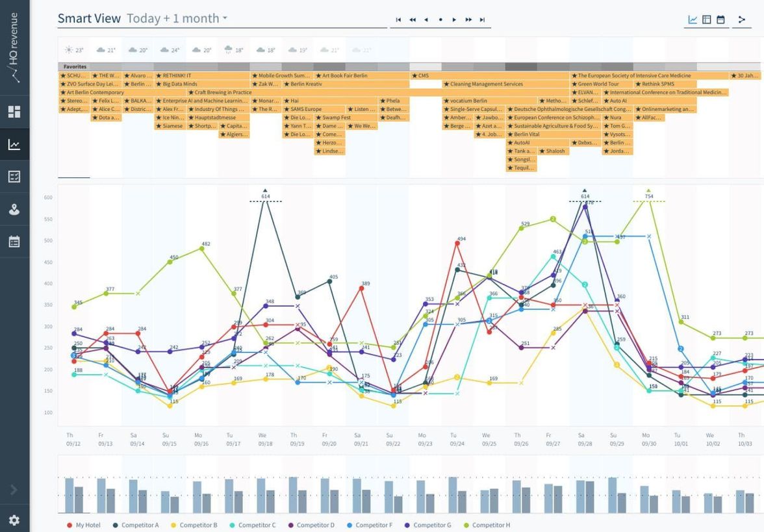The image size is (764, 532).
Task: Open the checklist icon in sidebar
Action: click(x=14, y=177)
